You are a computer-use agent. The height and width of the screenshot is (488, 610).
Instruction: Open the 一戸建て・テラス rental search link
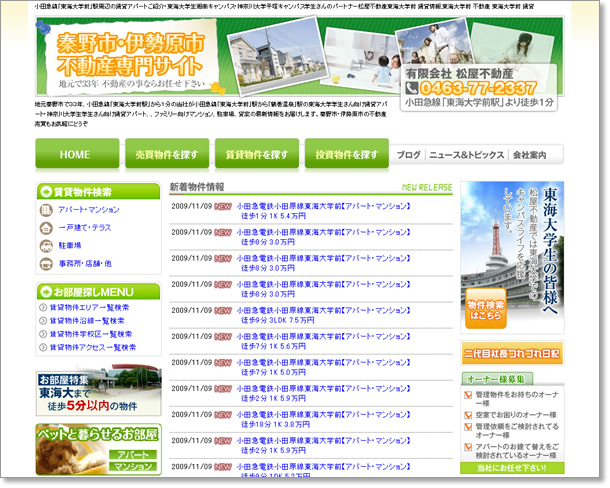pyautogui.click(x=85, y=228)
